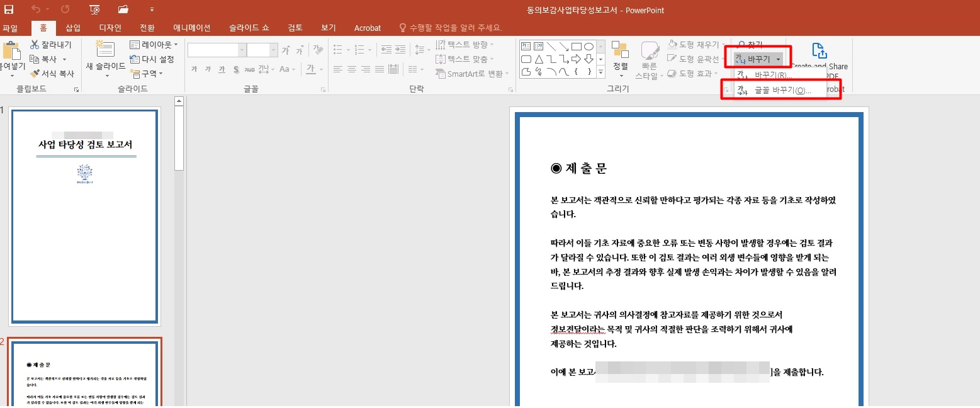Click SmartArt로 변환 button

pos(473,74)
